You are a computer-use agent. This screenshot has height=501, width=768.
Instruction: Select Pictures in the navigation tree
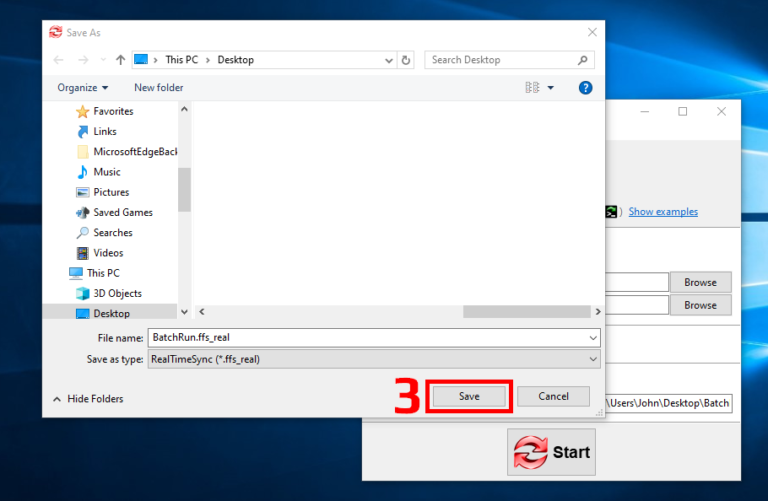(x=111, y=192)
